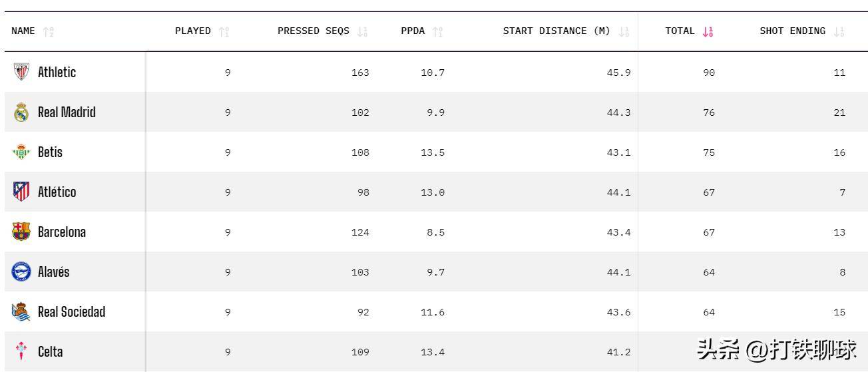Click the Real Sociedad crest icon

[21, 311]
